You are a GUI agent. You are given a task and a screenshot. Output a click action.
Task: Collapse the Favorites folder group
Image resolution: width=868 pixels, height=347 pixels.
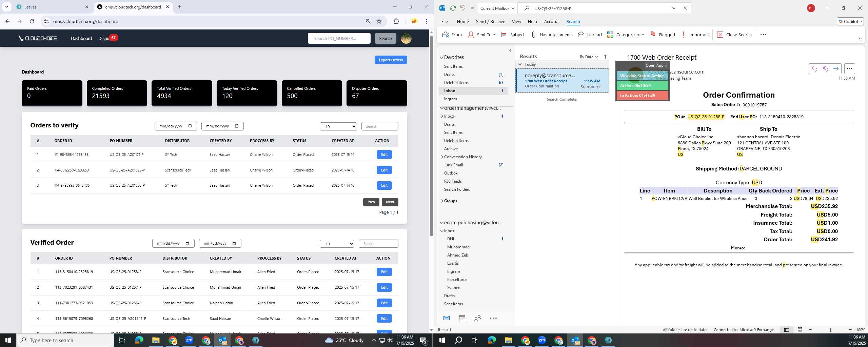click(x=442, y=58)
